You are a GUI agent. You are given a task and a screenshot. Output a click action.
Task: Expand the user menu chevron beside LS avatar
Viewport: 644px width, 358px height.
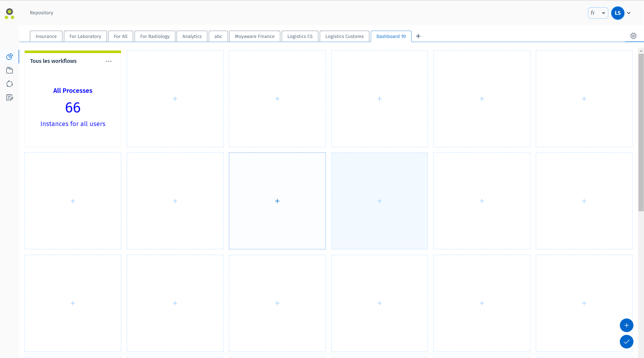tap(629, 13)
